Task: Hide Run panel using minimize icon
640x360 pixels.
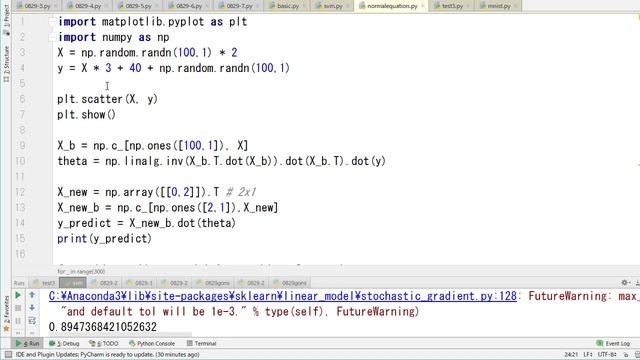Action: click(637, 282)
